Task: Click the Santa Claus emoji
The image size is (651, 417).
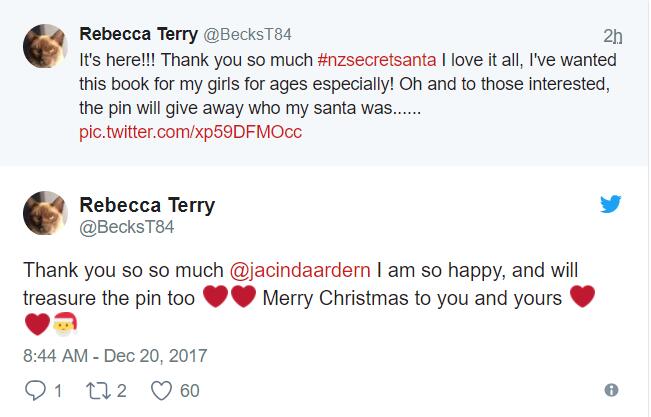Action: (63, 324)
